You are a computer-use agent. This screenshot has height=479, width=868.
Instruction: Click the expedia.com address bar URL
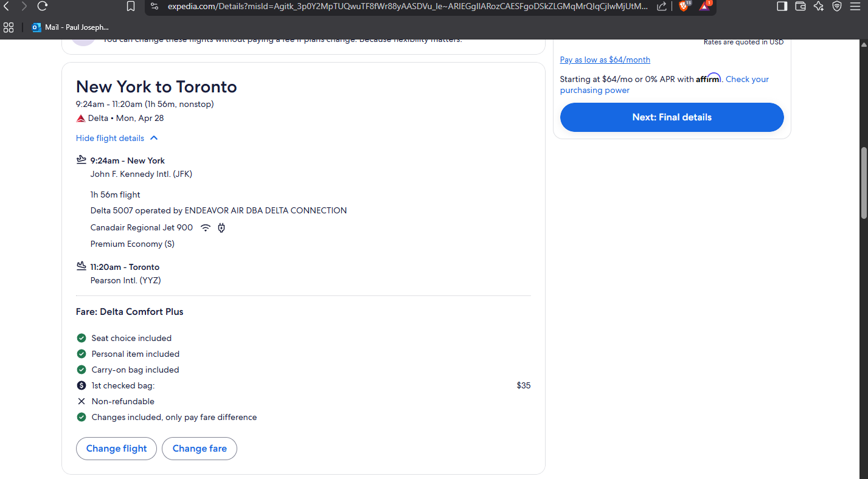(x=408, y=7)
